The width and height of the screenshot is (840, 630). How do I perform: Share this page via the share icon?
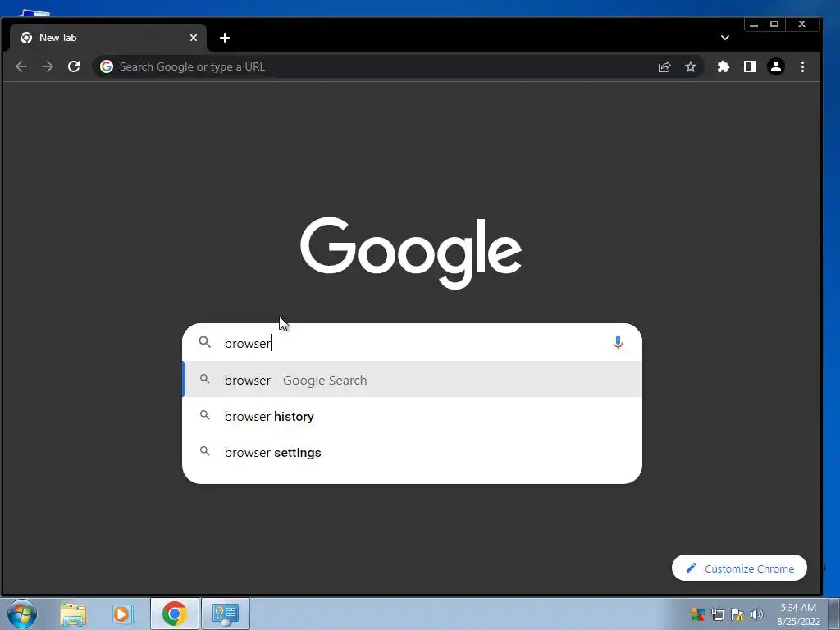tap(664, 66)
